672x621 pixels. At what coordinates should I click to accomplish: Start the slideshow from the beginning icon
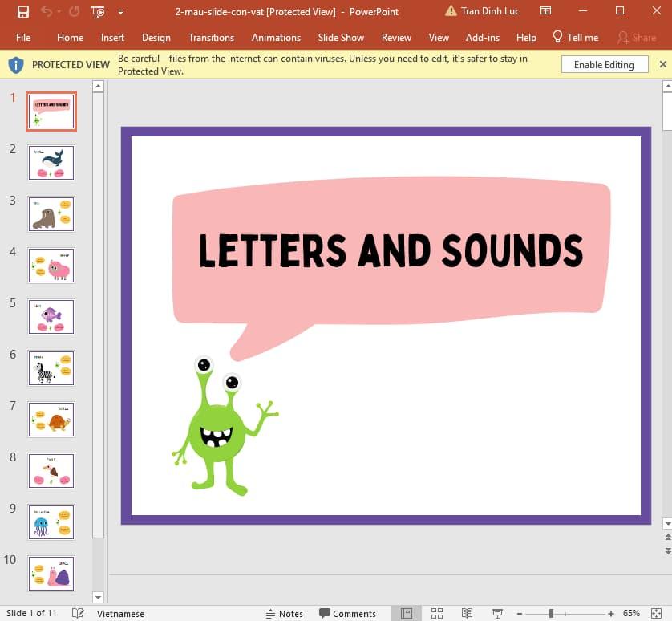(98, 12)
